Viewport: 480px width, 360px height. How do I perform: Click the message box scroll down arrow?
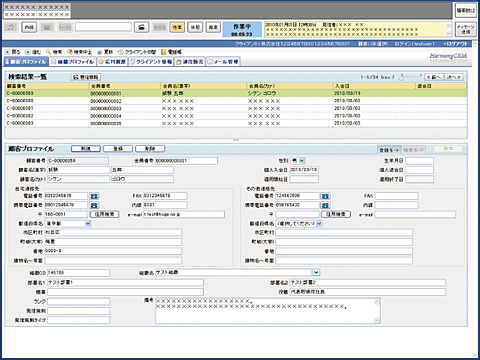click(448, 33)
